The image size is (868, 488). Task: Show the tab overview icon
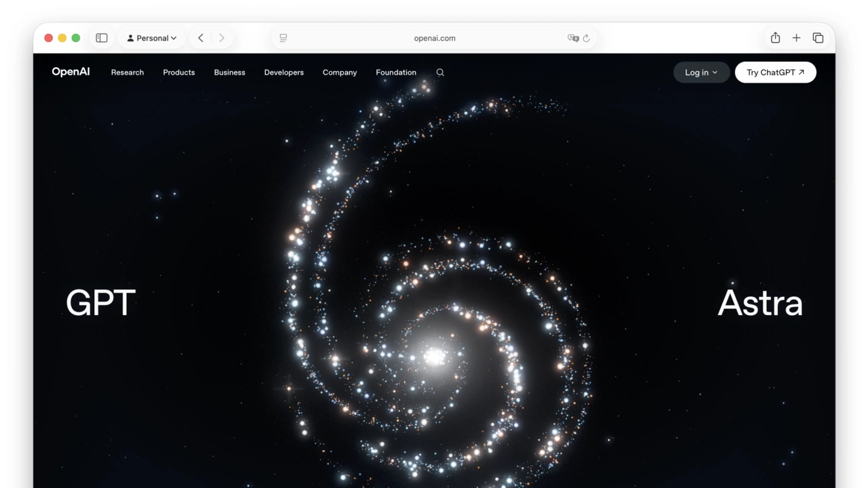818,38
